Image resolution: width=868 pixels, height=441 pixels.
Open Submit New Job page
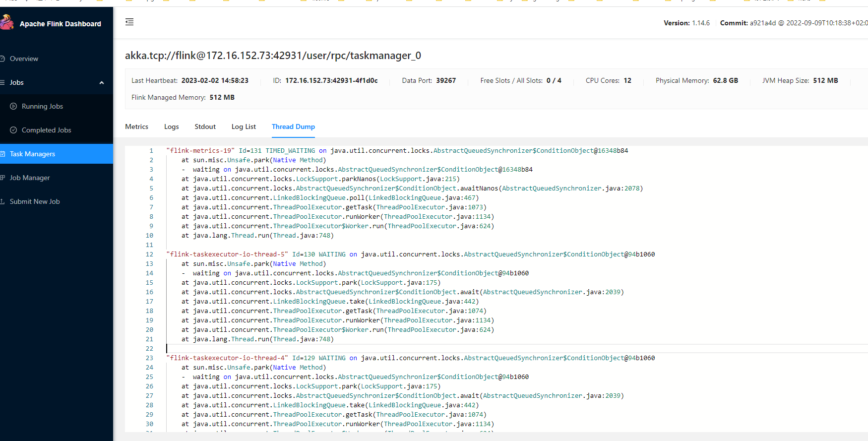35,201
